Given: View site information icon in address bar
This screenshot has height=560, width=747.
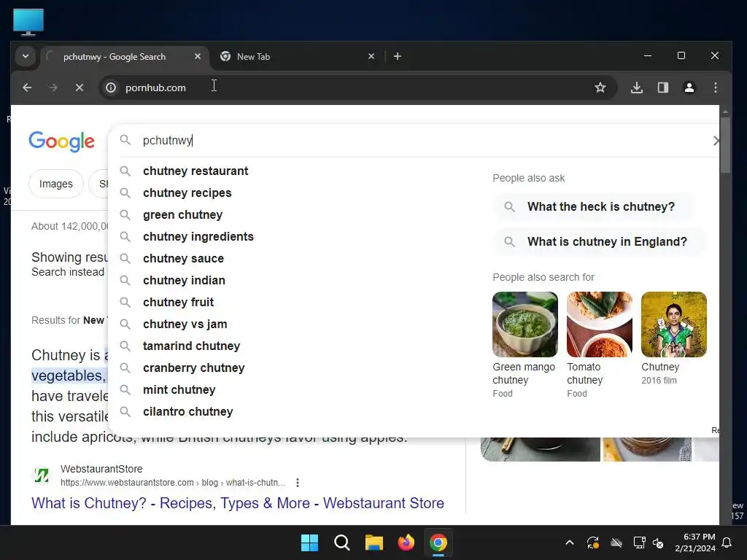Looking at the screenshot, I should tap(111, 87).
